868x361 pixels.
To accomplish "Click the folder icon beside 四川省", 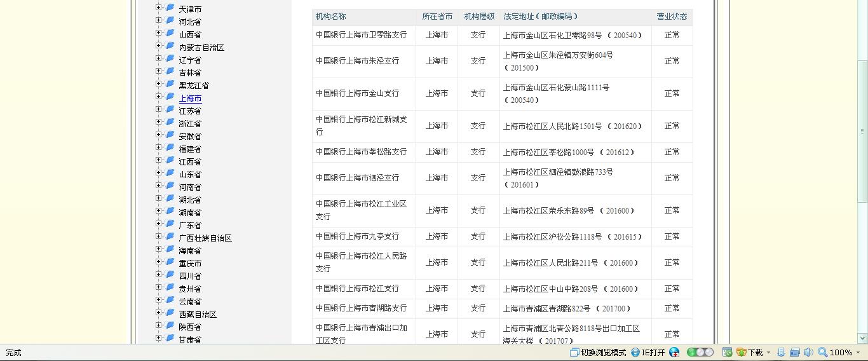I will click(x=170, y=275).
